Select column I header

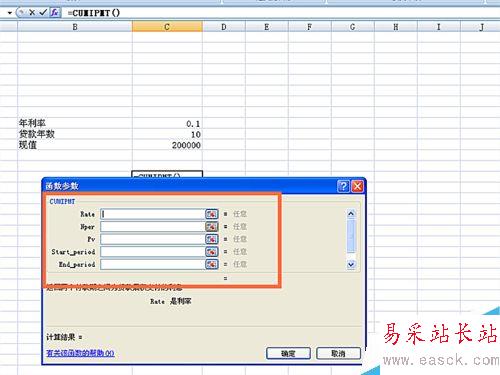point(439,27)
